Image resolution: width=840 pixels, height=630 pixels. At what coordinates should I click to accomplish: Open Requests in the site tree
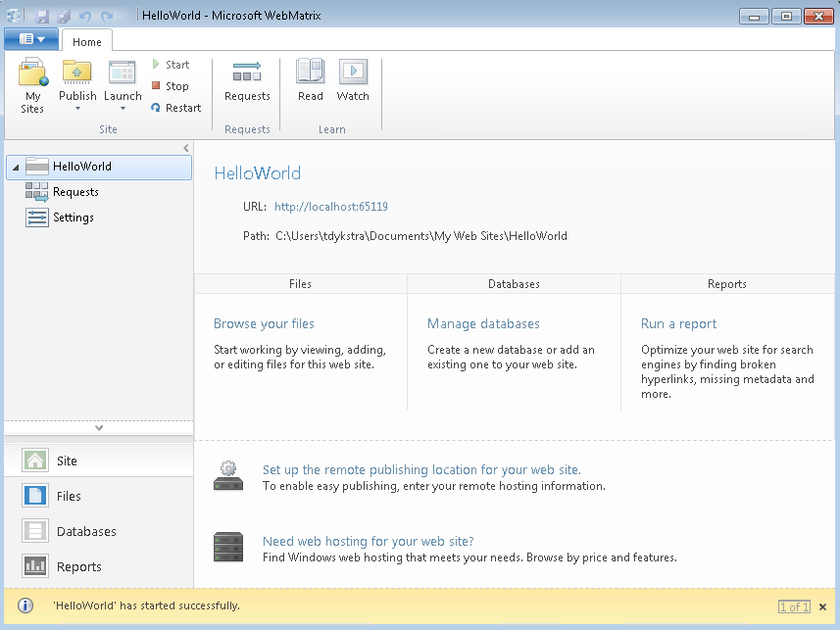(62, 192)
